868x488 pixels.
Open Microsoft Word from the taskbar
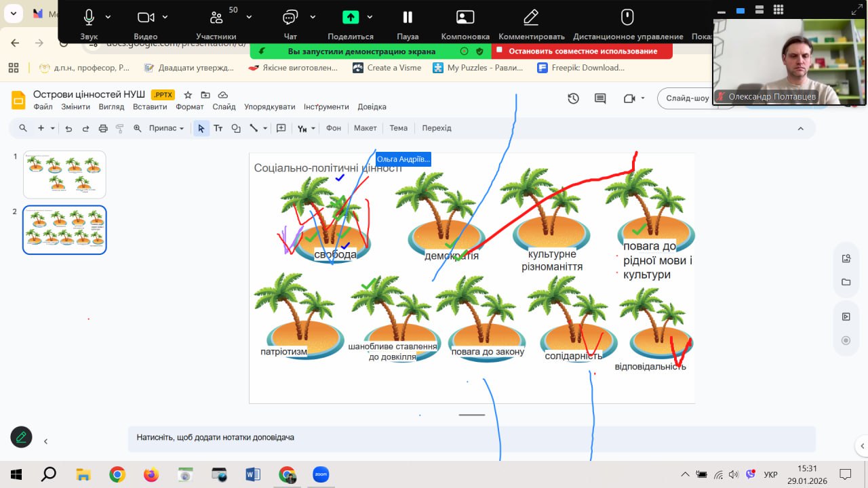coord(252,474)
